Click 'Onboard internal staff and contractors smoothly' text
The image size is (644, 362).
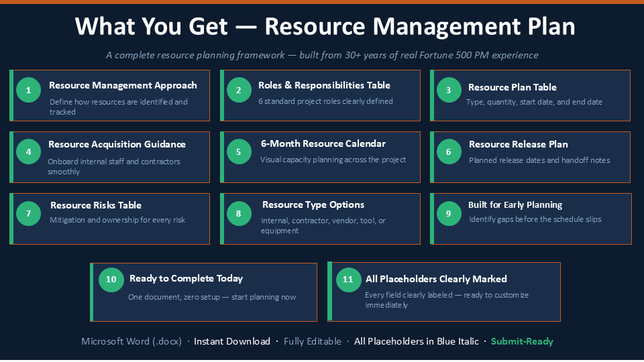click(114, 167)
